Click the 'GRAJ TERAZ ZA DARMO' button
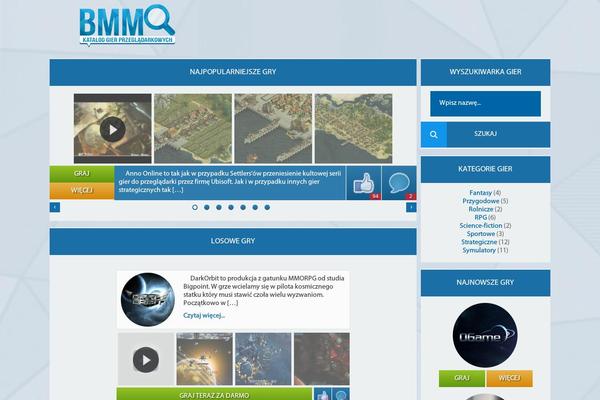 pos(214,394)
